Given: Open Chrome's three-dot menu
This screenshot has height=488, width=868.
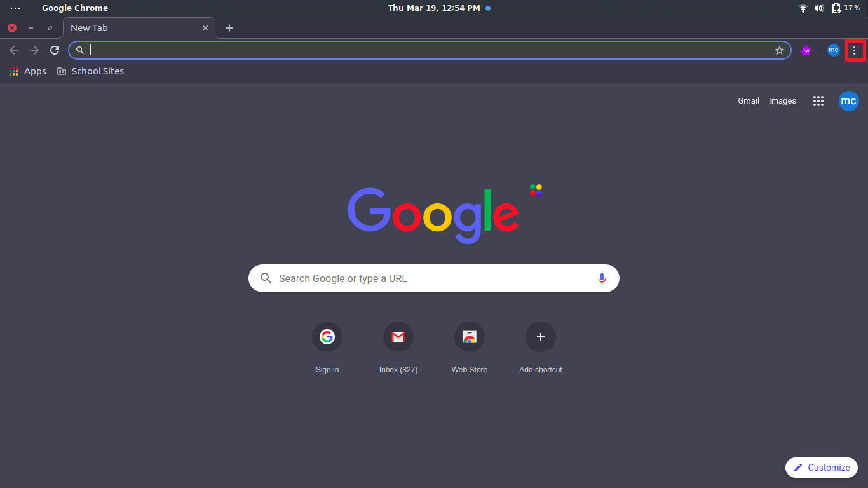Looking at the screenshot, I should 854,50.
